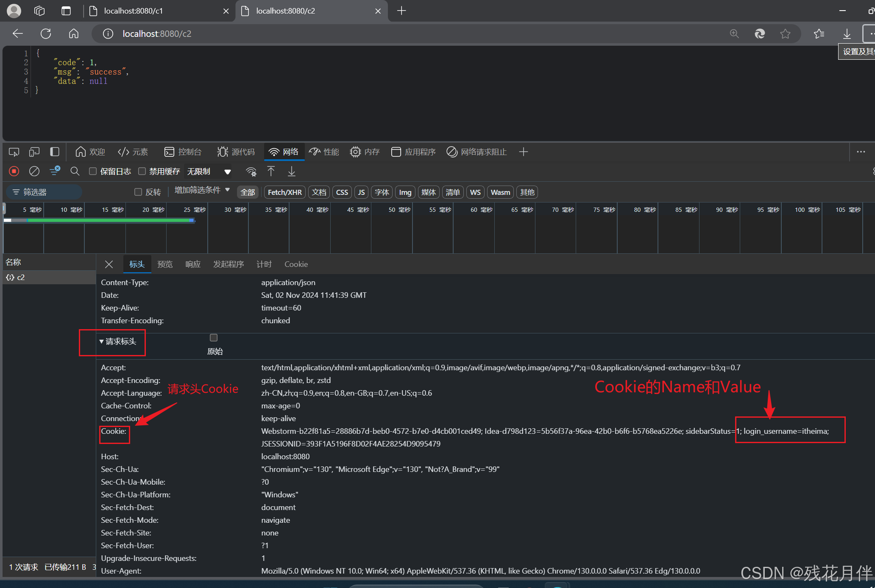
Task: Close the request details panel
Action: [x=109, y=264]
